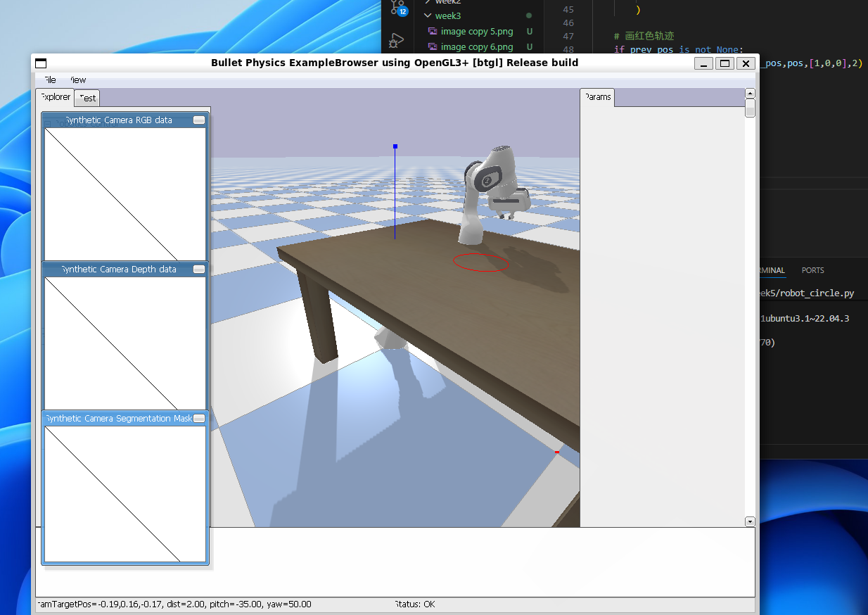The image size is (868, 615).
Task: Click the RGB data camera preview image
Action: click(125, 194)
